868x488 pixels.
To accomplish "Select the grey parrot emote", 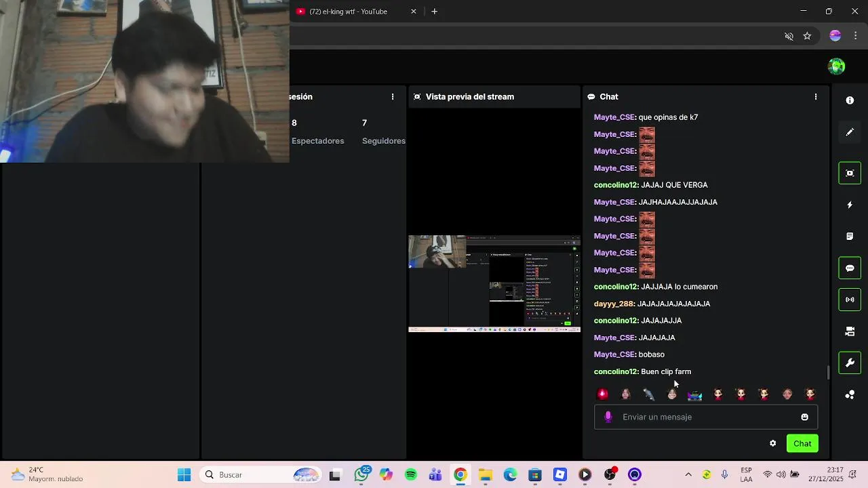I will 648,394.
